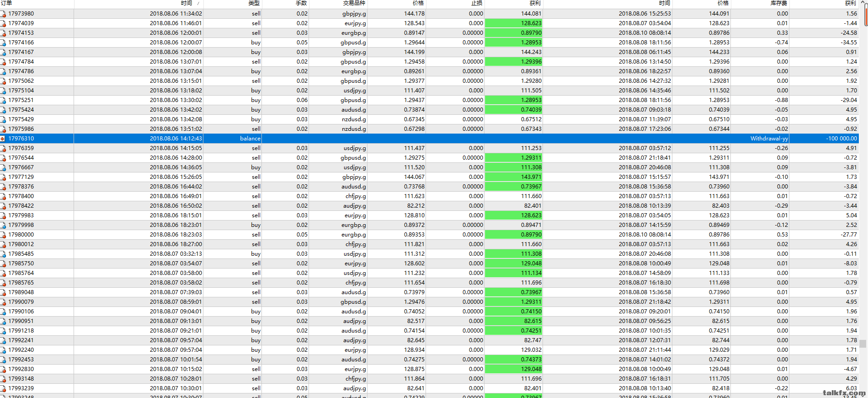Click the order icon beside 17990106
This screenshot has height=398, width=868.
click(3, 312)
